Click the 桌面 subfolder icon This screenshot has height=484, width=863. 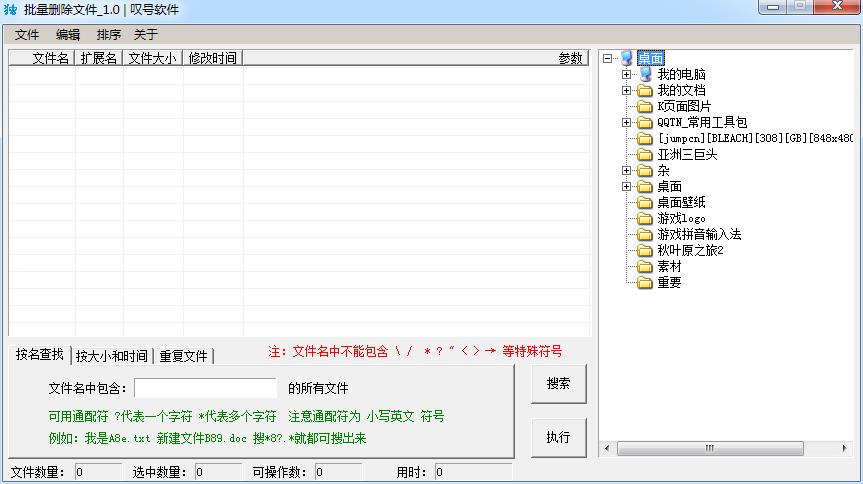tap(644, 187)
